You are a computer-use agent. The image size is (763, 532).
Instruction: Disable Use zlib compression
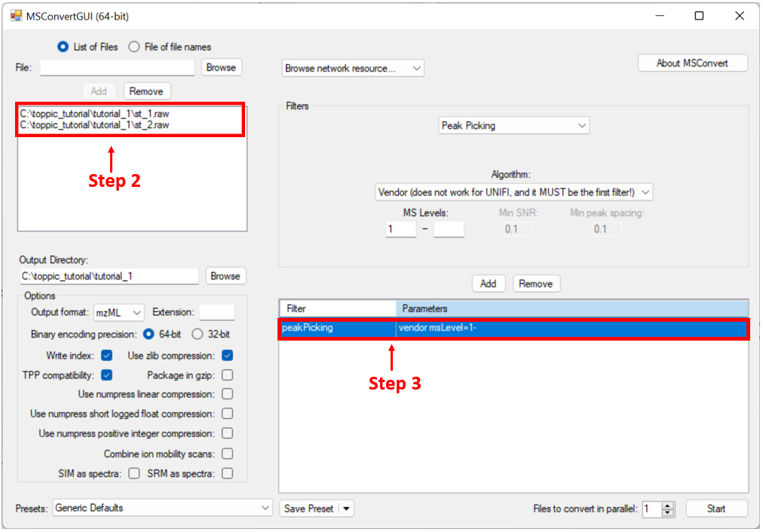coord(227,356)
